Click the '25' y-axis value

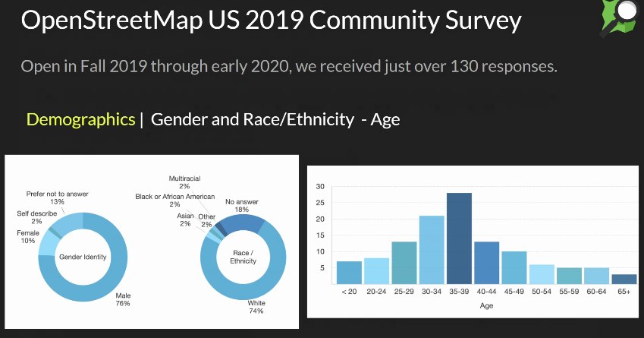pos(320,203)
